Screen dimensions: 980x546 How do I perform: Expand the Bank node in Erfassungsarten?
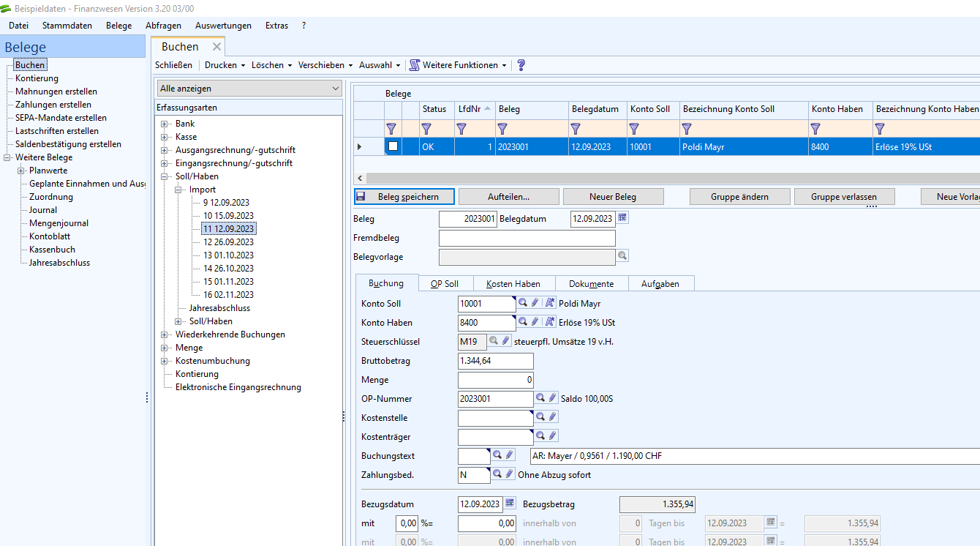(165, 124)
